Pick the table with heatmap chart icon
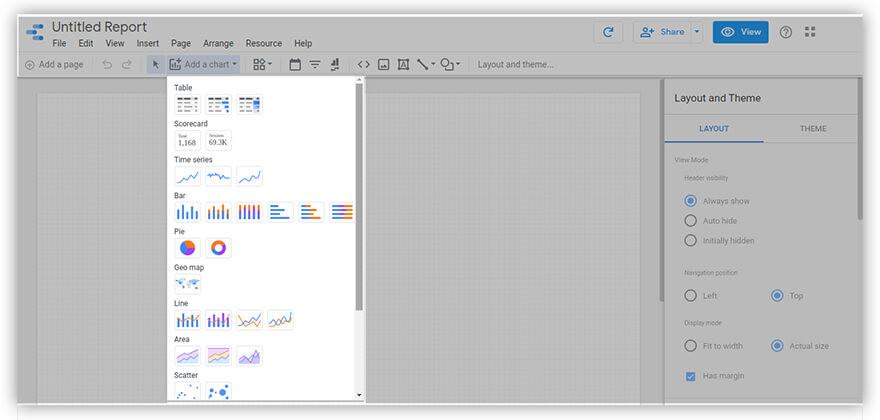Screen dimensions: 880x420 (x=249, y=104)
